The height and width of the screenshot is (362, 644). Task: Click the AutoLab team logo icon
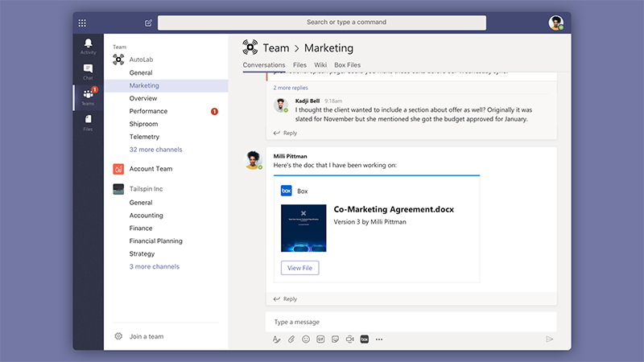point(118,60)
